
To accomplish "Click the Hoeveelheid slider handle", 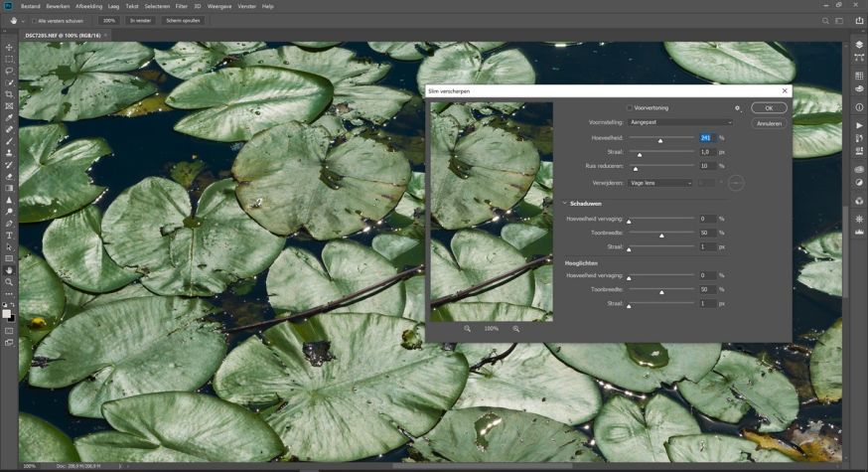I will (x=659, y=141).
